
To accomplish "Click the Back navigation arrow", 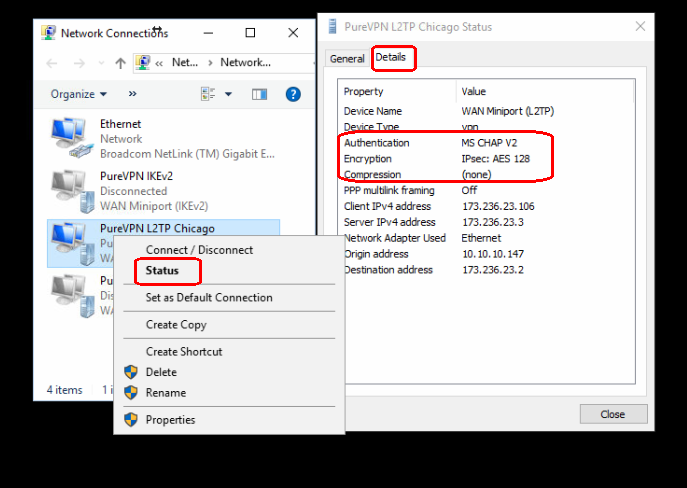I will coord(52,64).
